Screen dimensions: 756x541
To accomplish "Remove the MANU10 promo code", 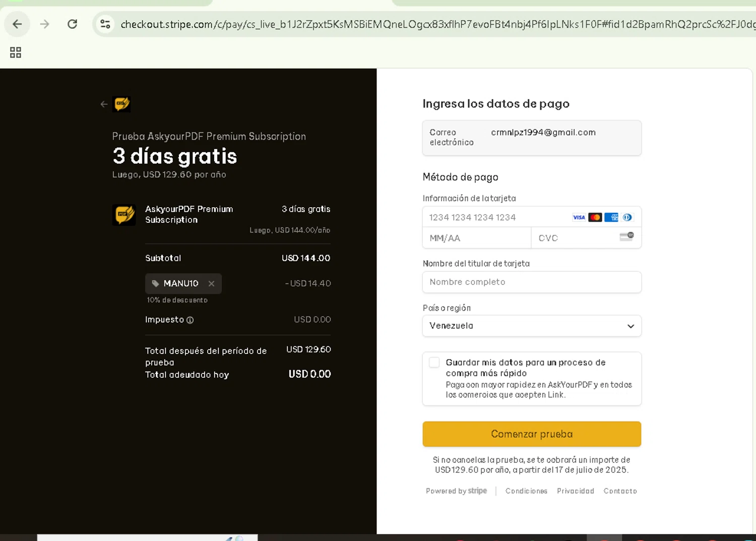I will (x=212, y=284).
